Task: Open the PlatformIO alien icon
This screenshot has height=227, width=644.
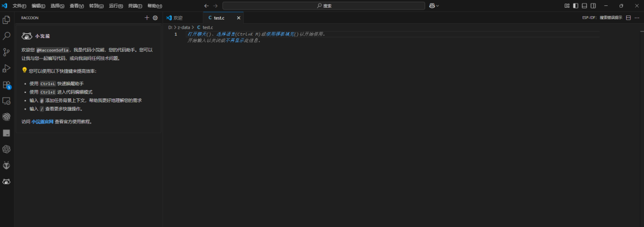Action: 6,165
